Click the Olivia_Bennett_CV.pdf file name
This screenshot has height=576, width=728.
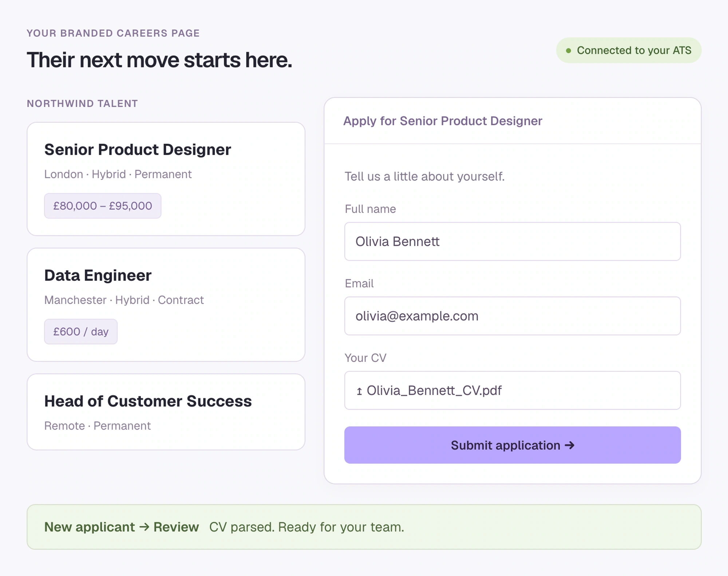[434, 390]
